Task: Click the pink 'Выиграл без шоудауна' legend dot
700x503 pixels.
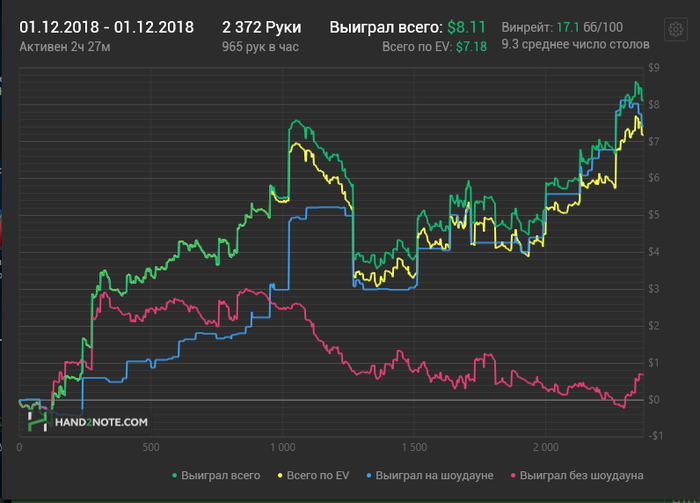Action: click(x=513, y=476)
